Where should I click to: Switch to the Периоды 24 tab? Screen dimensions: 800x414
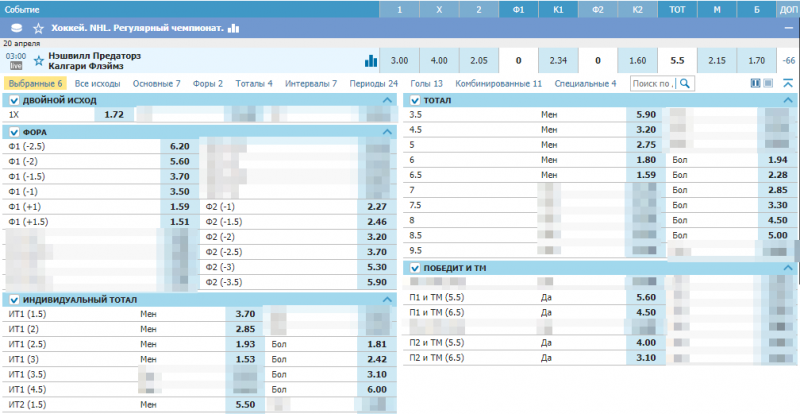click(373, 83)
